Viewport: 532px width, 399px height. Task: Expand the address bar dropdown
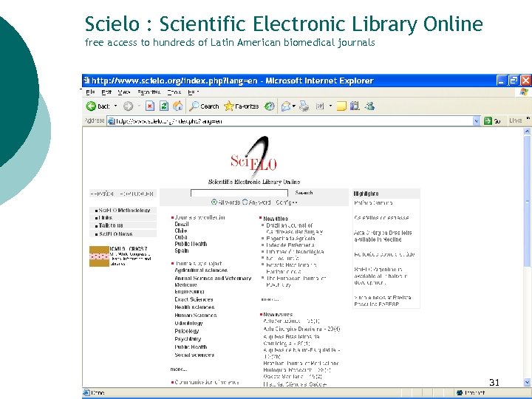[477, 120]
